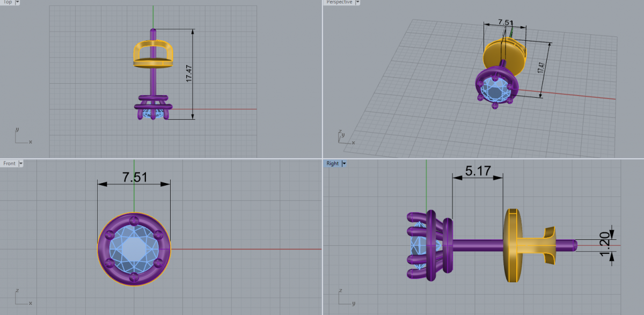This screenshot has width=644, height=315.
Task: Expand the Perspective viewport menu arrow
Action: 358,3
